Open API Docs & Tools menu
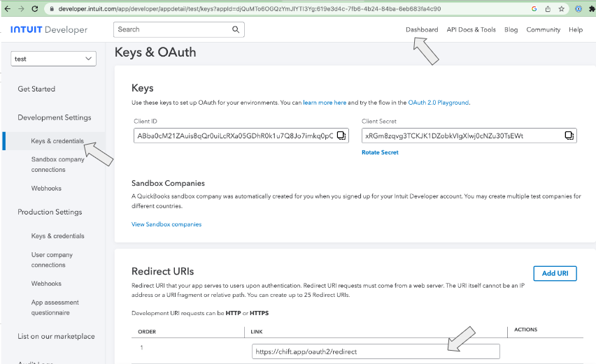Image resolution: width=596 pixels, height=364 pixels. pos(471,29)
